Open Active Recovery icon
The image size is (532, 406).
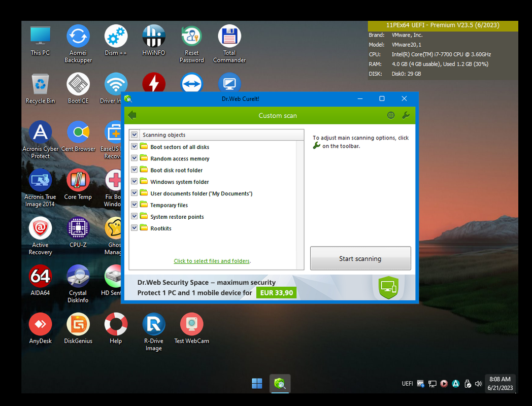(40, 236)
